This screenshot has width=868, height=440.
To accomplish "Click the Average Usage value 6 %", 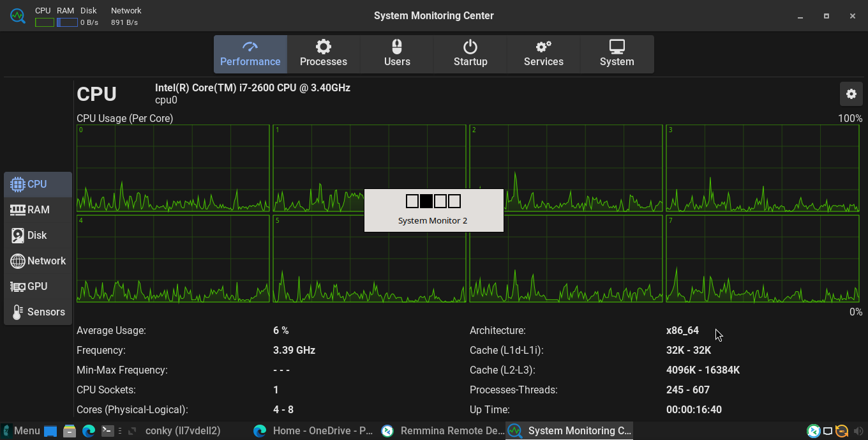I will (x=281, y=330).
